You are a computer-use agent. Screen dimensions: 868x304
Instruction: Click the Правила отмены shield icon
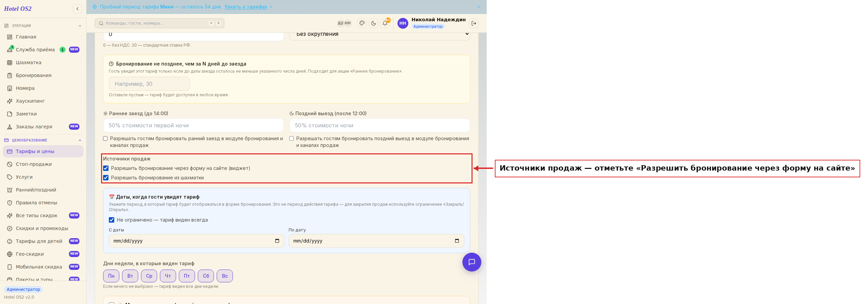coord(9,203)
